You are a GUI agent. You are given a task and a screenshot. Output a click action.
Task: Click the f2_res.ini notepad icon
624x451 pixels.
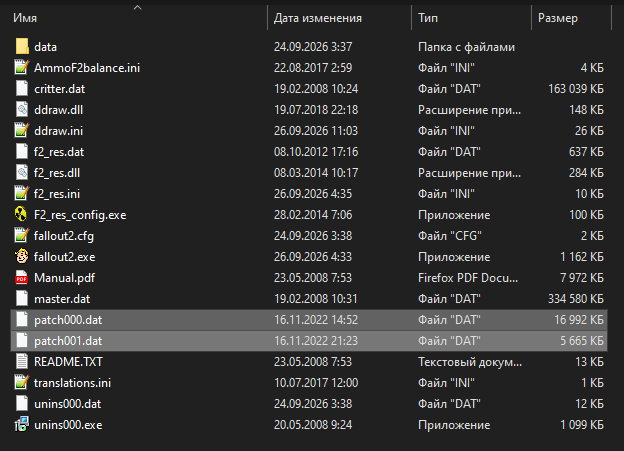[22, 194]
